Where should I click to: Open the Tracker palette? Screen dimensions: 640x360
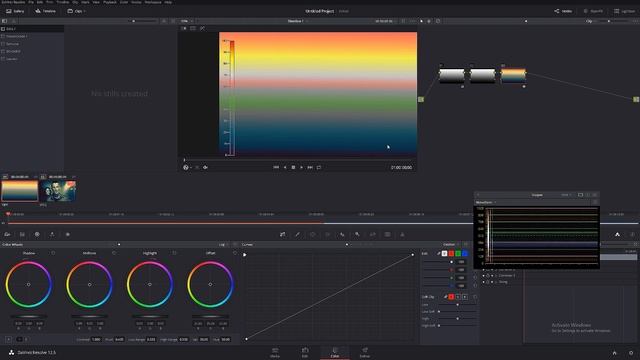[327, 234]
